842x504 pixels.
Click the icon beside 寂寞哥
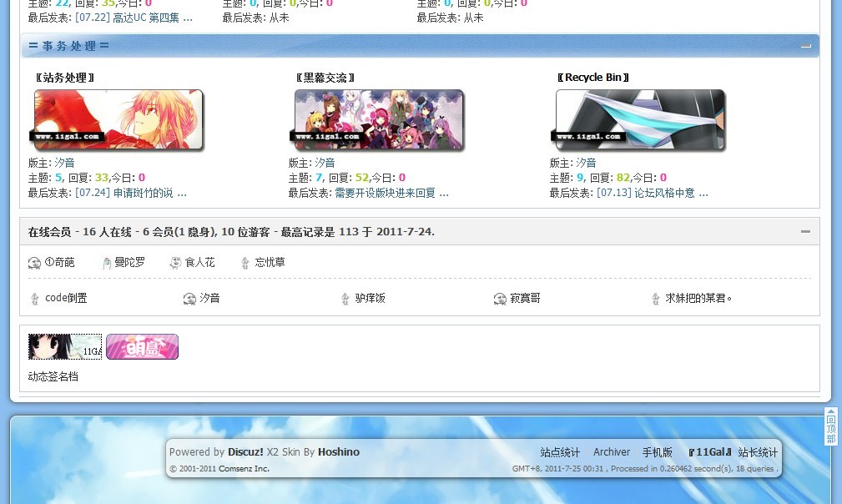500,299
